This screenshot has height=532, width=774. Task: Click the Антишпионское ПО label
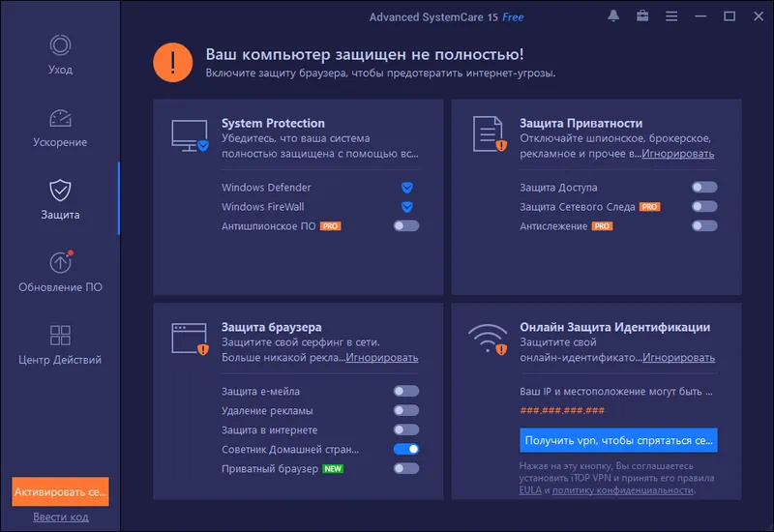click(269, 226)
